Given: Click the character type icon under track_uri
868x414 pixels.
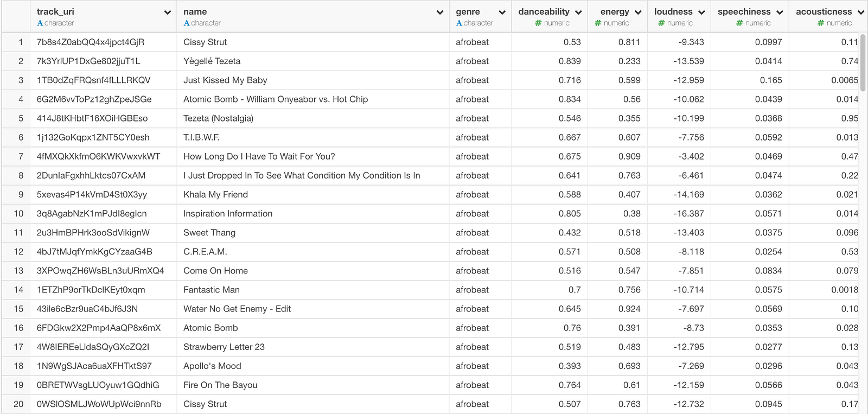Looking at the screenshot, I should (40, 23).
